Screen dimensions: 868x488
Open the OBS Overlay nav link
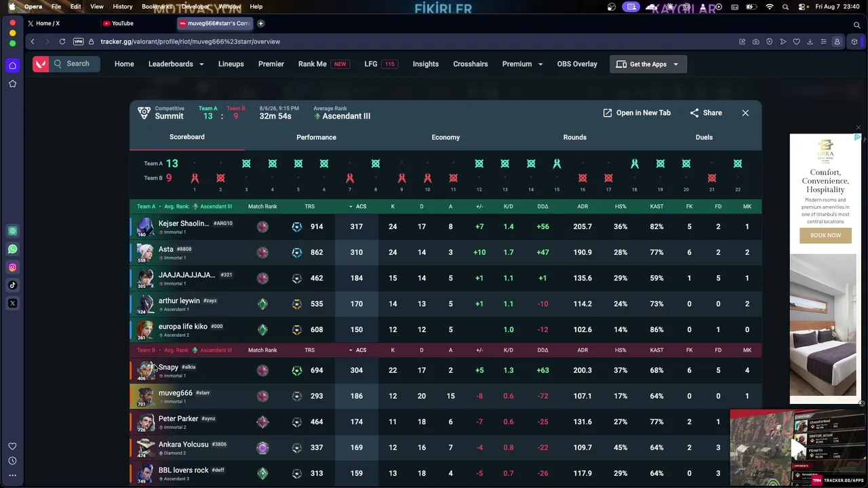pyautogui.click(x=577, y=64)
